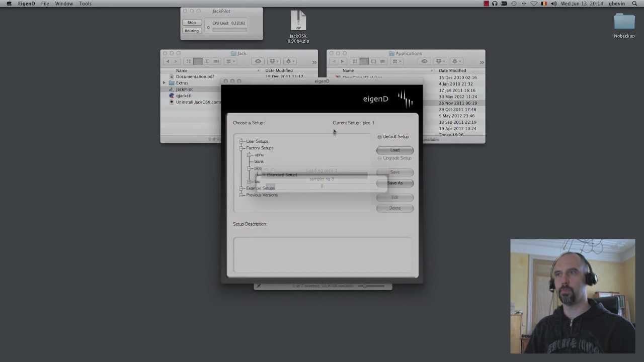
Task: Show more toolbar items in Applications window
Action: [481, 62]
